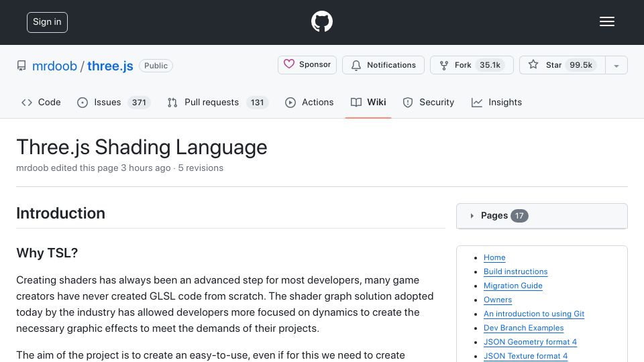
Task: Click the Introduction heading
Action: [x=61, y=213]
